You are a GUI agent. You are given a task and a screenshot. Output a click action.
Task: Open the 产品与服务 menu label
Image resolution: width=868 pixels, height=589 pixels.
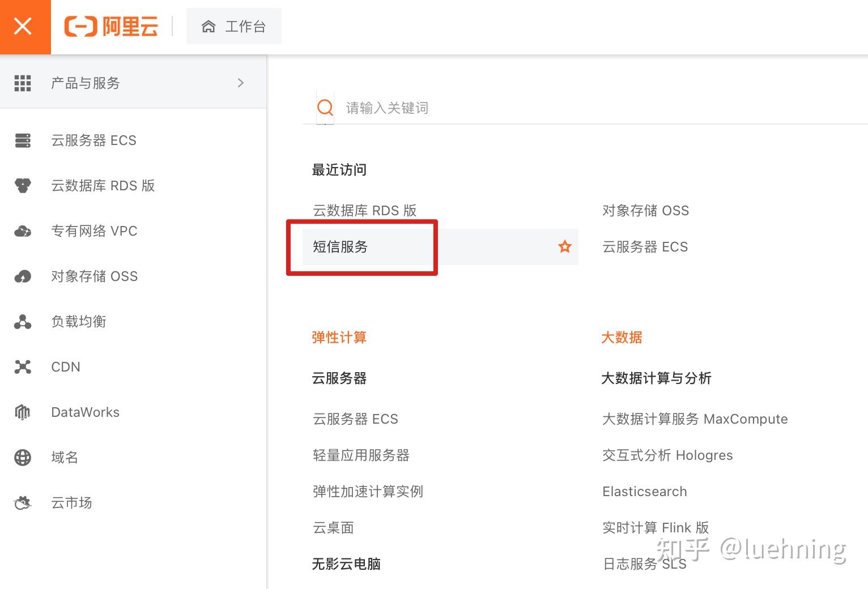pyautogui.click(x=86, y=83)
